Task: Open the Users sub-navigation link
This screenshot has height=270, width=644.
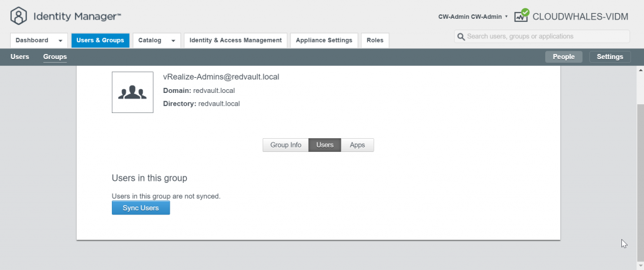Action: [x=19, y=57]
